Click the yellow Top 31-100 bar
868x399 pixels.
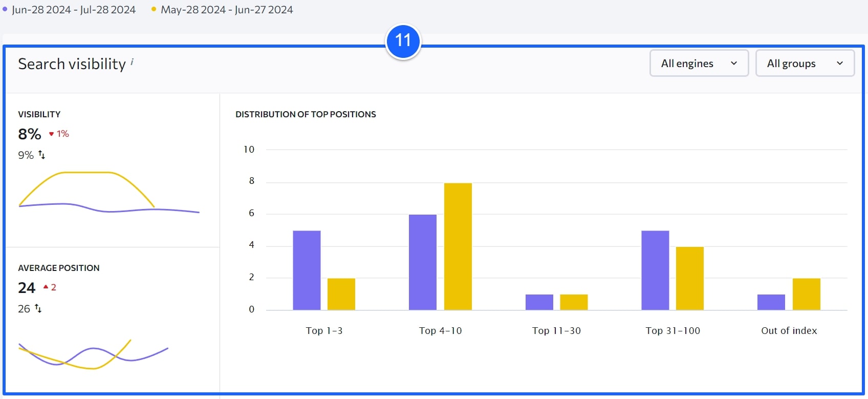pos(690,279)
